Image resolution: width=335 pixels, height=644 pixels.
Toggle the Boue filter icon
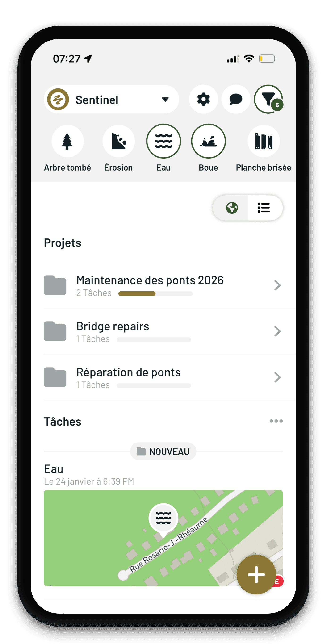pyautogui.click(x=209, y=141)
